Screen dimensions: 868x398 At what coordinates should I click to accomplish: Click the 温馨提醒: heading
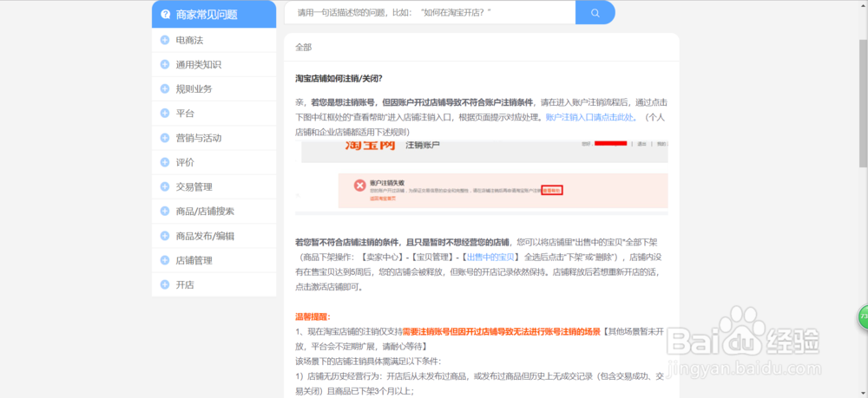(x=312, y=317)
